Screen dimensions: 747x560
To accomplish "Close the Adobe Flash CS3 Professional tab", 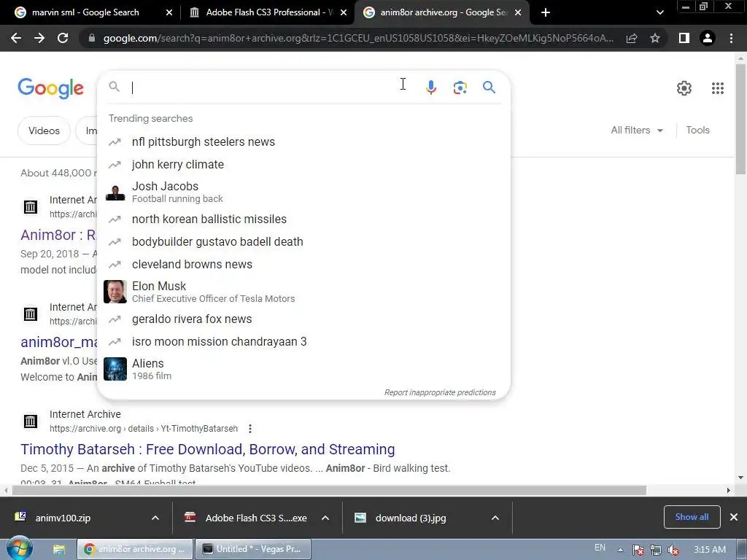I will click(344, 12).
